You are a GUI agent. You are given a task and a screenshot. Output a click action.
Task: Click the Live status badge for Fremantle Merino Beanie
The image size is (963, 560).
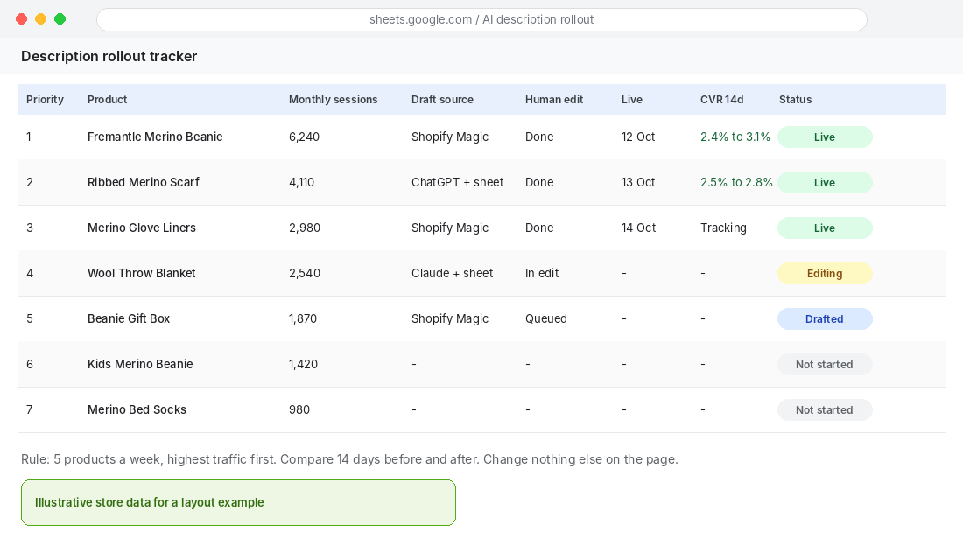(824, 136)
